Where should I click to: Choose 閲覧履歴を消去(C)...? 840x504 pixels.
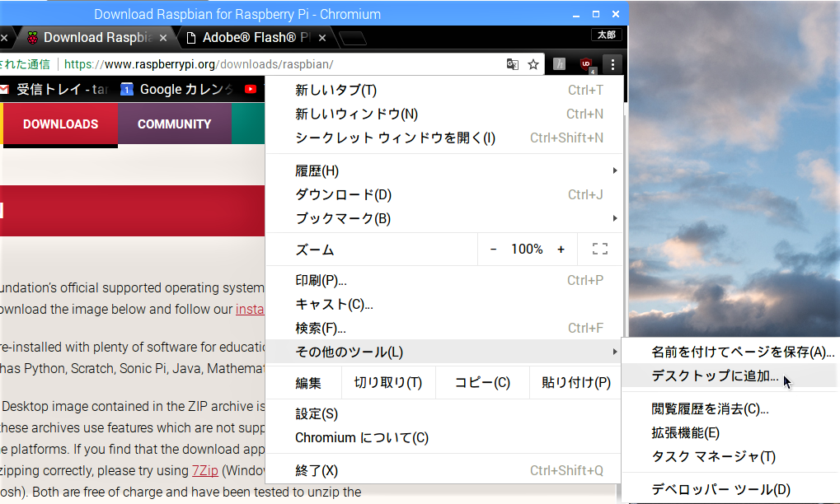click(731, 409)
